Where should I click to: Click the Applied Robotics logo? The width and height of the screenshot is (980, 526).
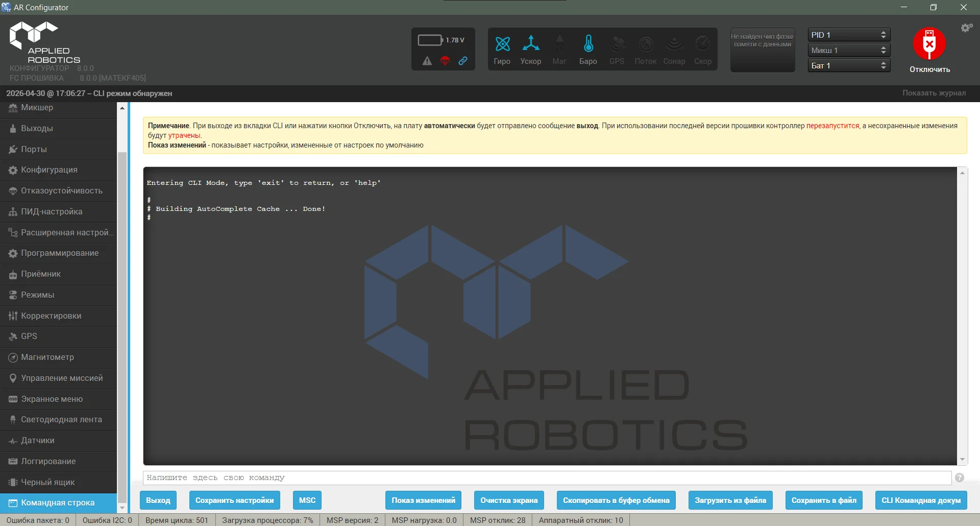point(45,43)
